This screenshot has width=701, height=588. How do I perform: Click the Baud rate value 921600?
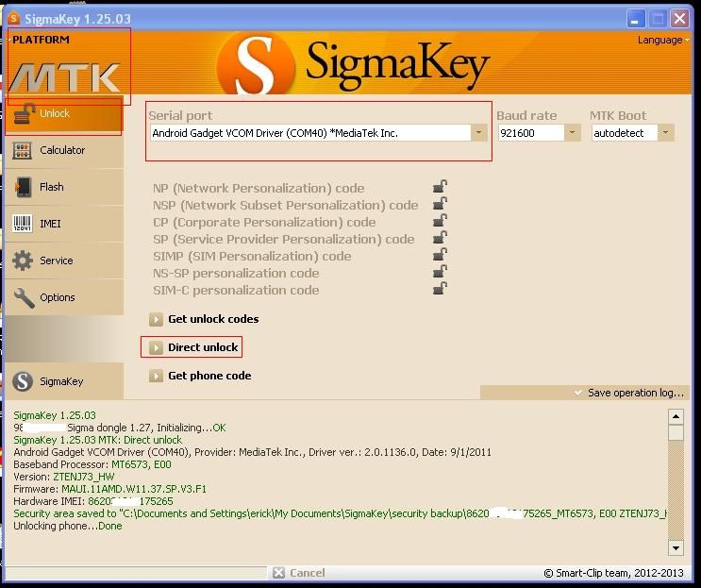531,133
